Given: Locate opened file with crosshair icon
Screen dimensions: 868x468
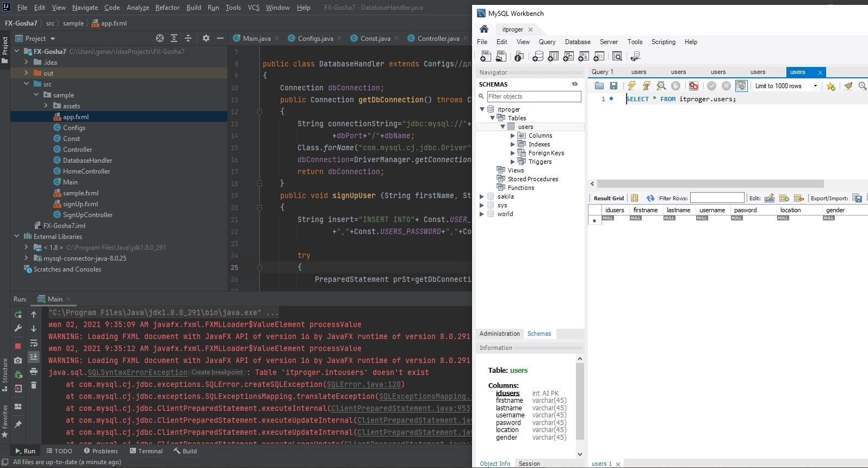Looking at the screenshot, I should [160, 38].
